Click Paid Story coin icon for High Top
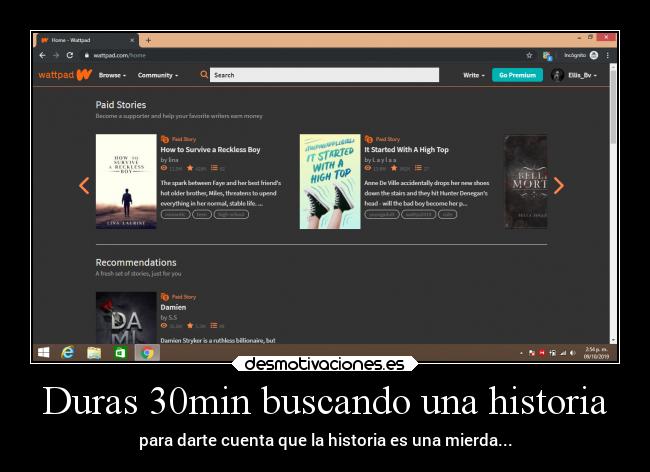Image resolution: width=650 pixels, height=472 pixels. 369,139
